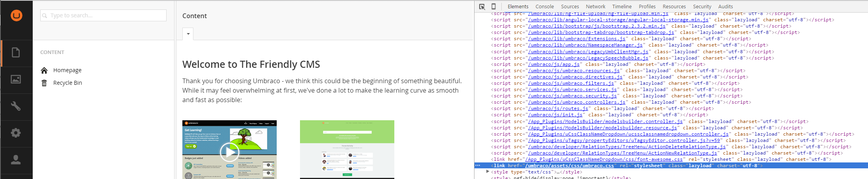
Task: Select Recycle Bin tree node
Action: point(67,83)
